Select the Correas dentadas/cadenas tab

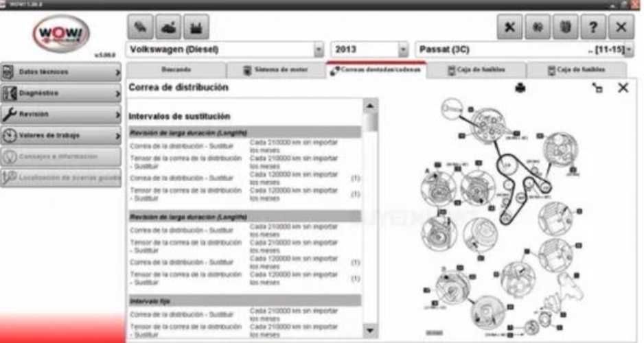376,70
